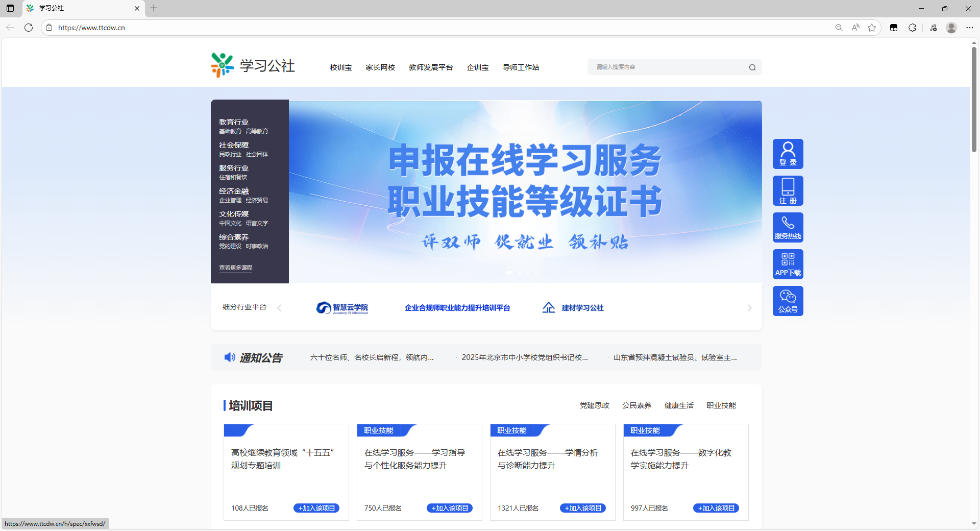The image size is (980, 531).
Task: Open browser settings and more menu
Action: pyautogui.click(x=970, y=28)
